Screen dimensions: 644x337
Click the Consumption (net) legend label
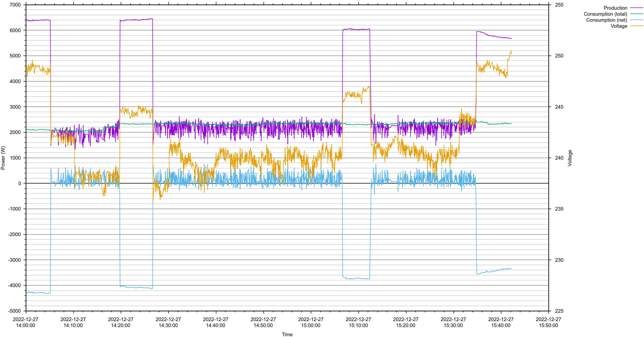[606, 20]
